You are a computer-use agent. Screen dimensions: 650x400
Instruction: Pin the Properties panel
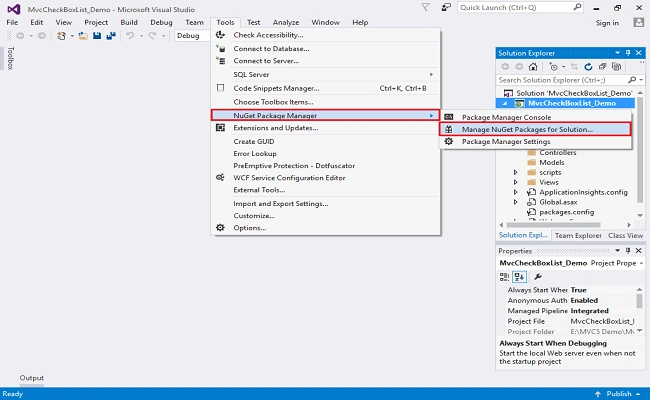tap(628, 250)
